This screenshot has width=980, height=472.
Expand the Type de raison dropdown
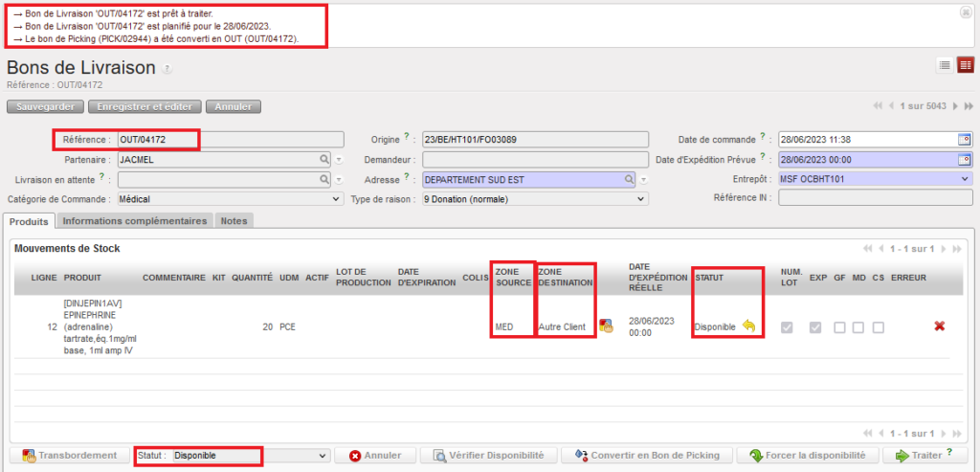pos(535,199)
